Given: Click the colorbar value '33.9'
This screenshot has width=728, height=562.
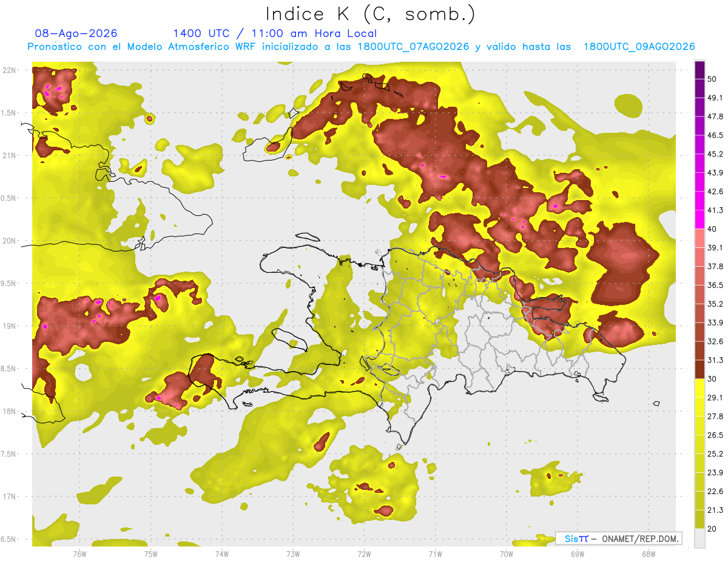Looking at the screenshot, I should 715,323.
